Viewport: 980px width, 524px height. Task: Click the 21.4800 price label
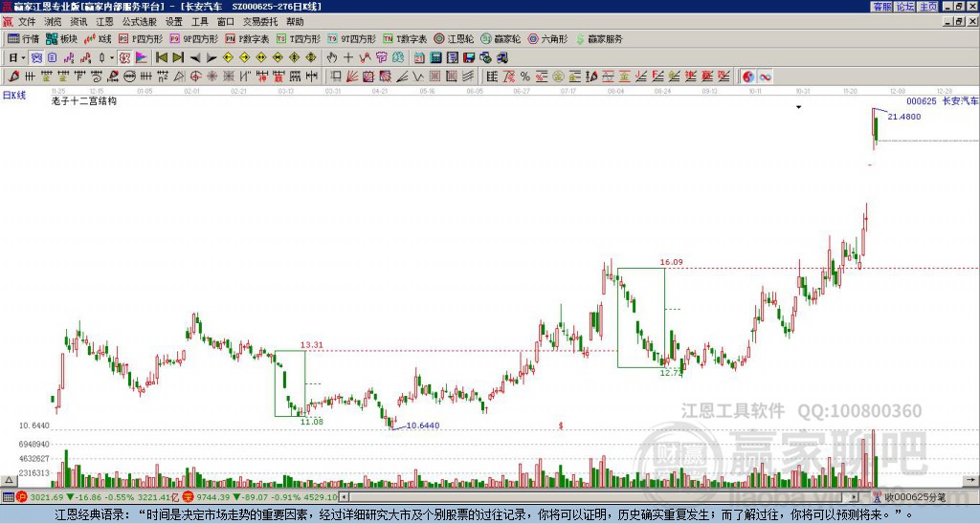point(903,117)
